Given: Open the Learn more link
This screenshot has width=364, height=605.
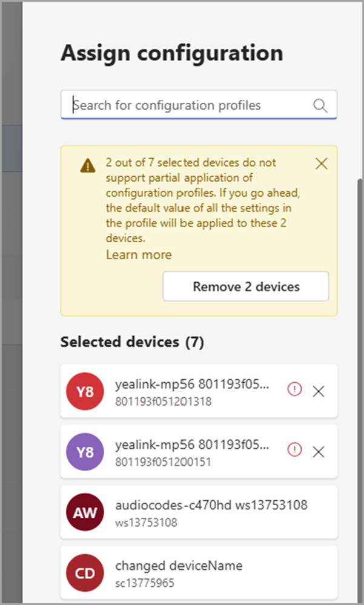Looking at the screenshot, I should [x=139, y=254].
